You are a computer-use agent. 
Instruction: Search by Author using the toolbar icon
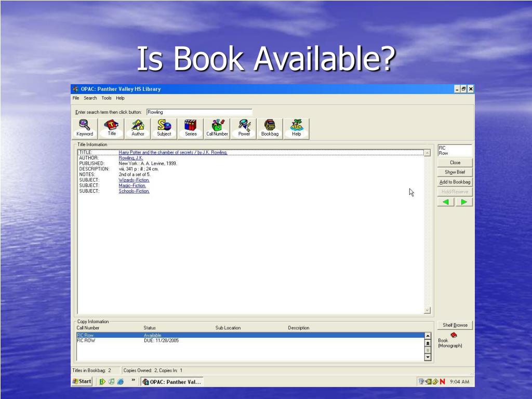(x=138, y=128)
